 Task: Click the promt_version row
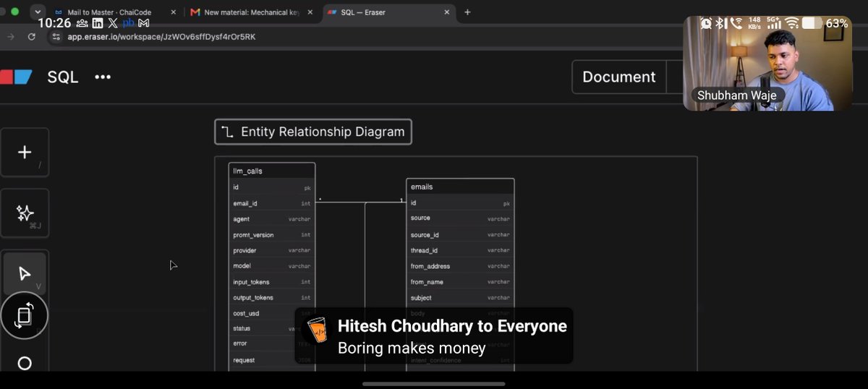(272, 235)
